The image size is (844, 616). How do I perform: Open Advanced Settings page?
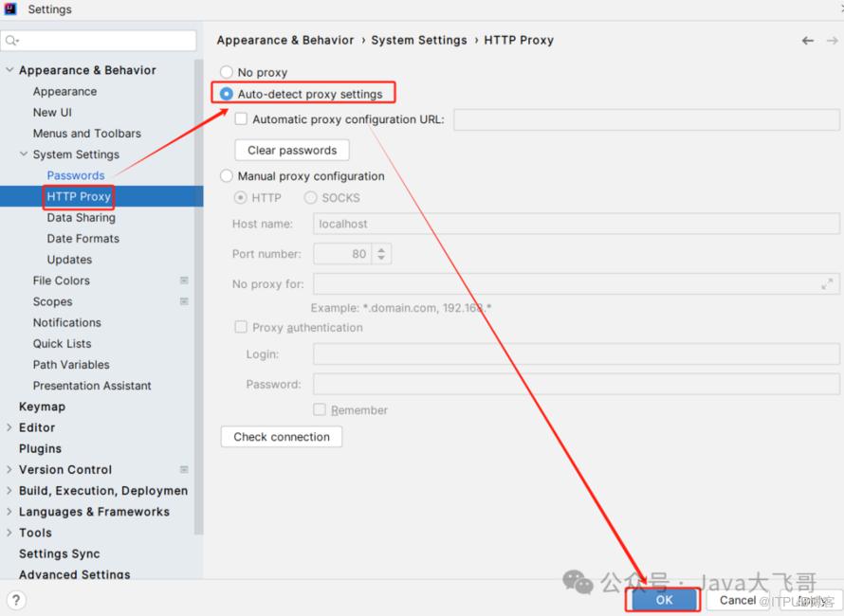pos(74,574)
